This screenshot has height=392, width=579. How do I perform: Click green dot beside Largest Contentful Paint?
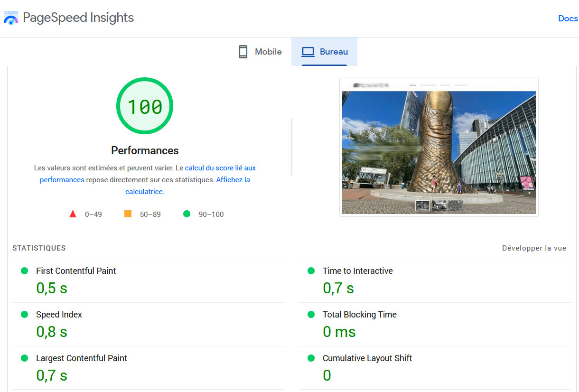25,358
